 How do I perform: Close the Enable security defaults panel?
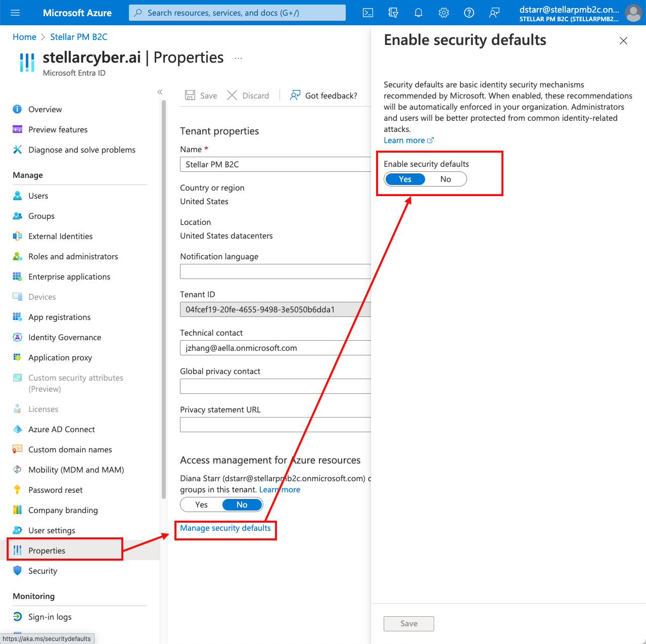623,41
